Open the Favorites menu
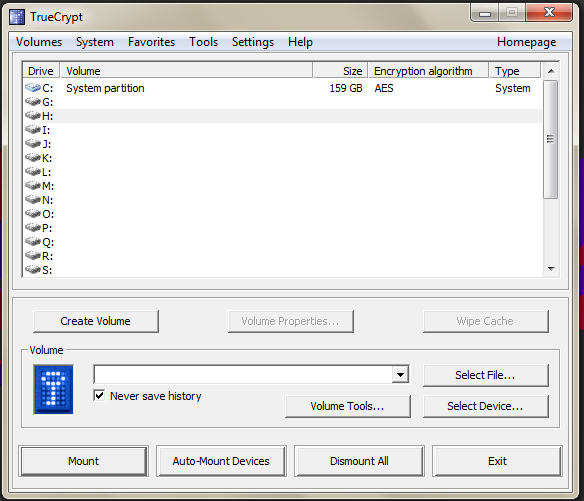Image resolution: width=584 pixels, height=501 pixels. tap(151, 42)
